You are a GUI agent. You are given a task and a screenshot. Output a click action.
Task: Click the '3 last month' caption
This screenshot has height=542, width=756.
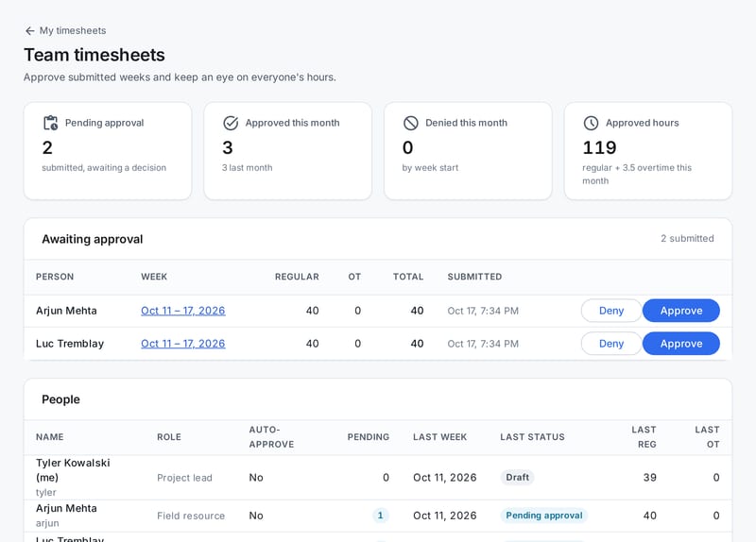pos(247,168)
